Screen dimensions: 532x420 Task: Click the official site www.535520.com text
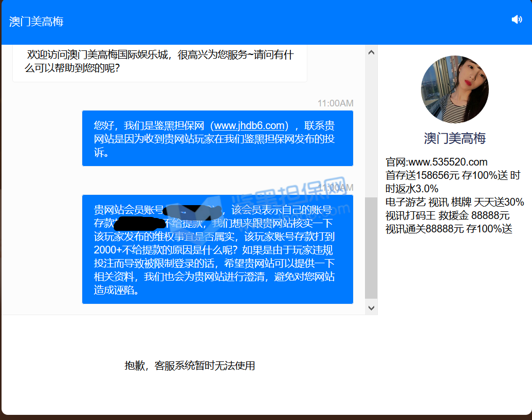point(436,162)
